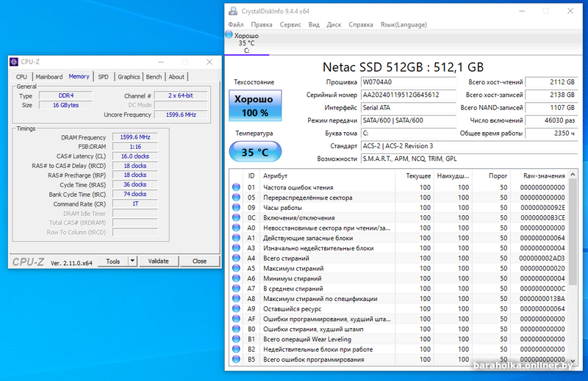Screen dimensions: 588x381
Task: Click status orb for attribute 09 Часы работы
Action: pyautogui.click(x=236, y=207)
